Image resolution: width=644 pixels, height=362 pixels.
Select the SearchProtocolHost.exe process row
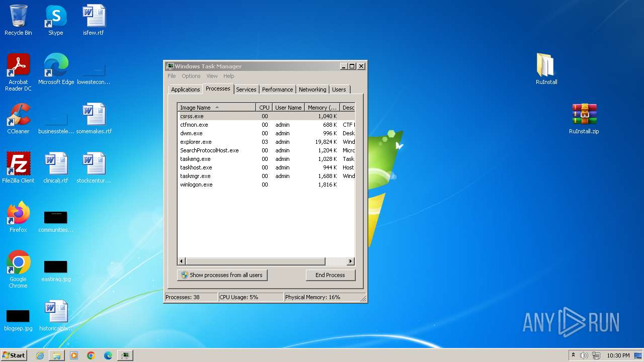point(266,150)
